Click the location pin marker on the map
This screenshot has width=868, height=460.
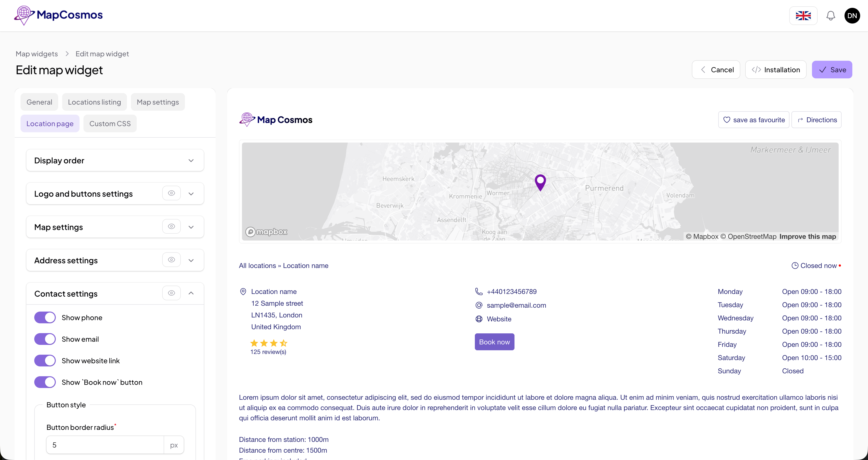(x=540, y=182)
